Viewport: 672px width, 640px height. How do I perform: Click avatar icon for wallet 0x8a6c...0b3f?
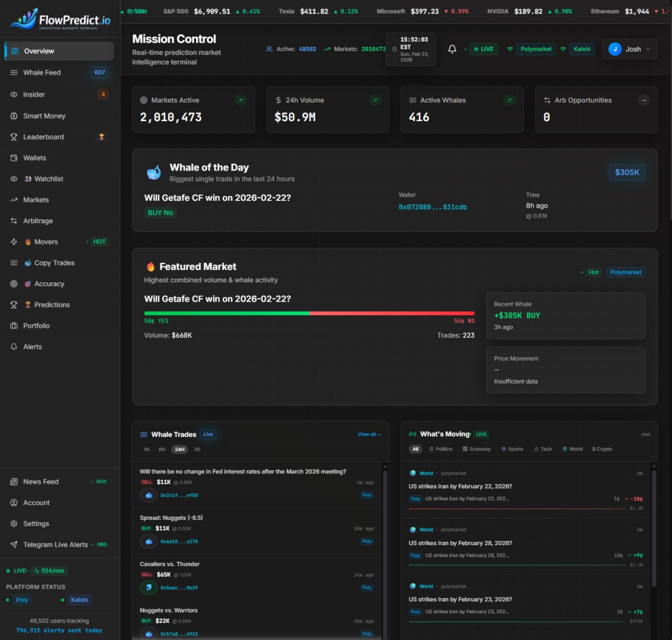(149, 588)
